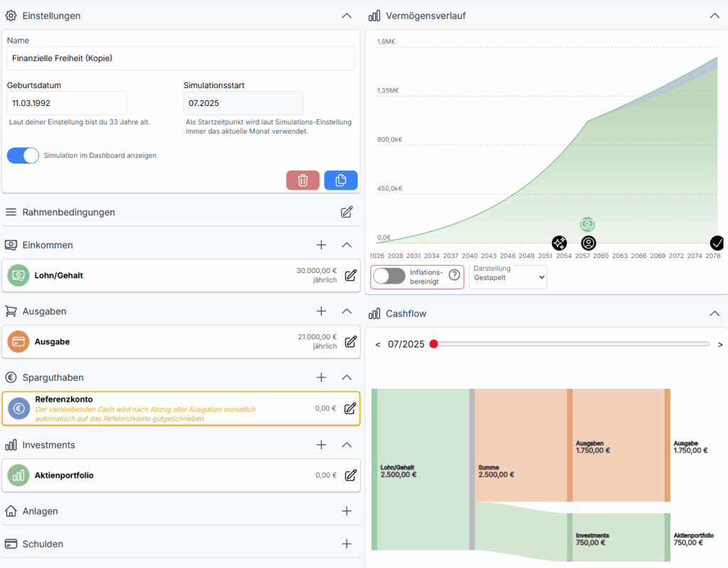Click the Anlagen section header label
The width and height of the screenshot is (728, 568).
pos(41,511)
